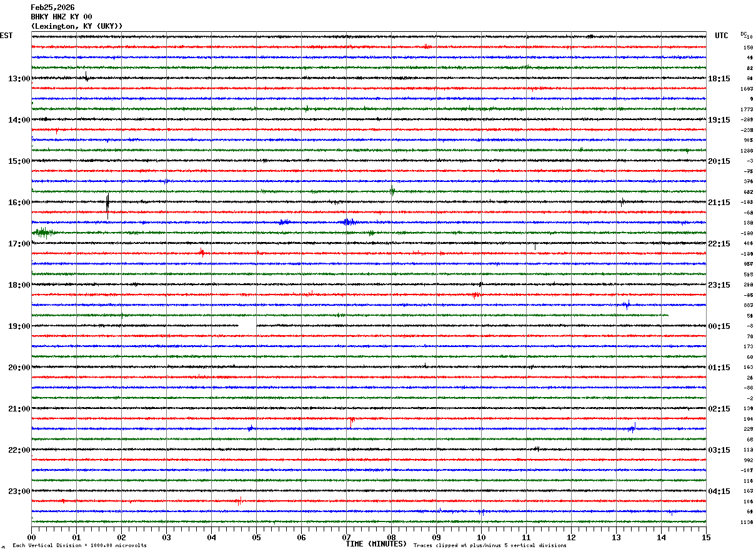Select the 23:00 EST row label

19,491
